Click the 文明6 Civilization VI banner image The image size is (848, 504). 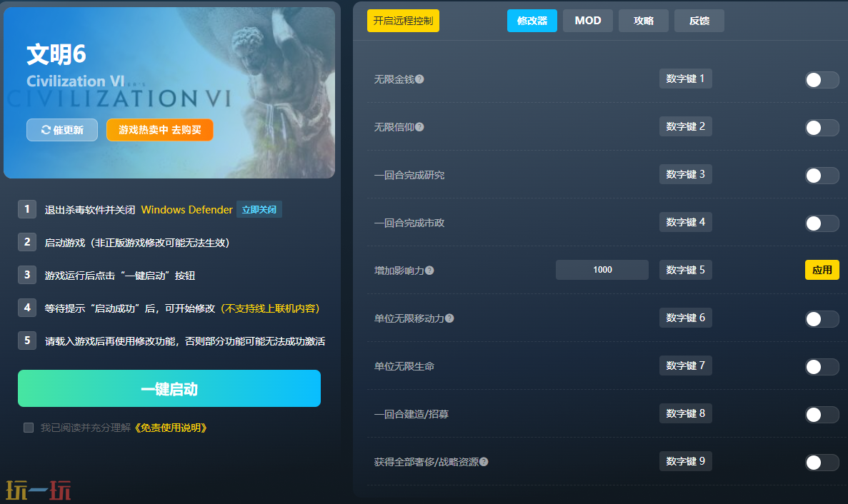(169, 92)
